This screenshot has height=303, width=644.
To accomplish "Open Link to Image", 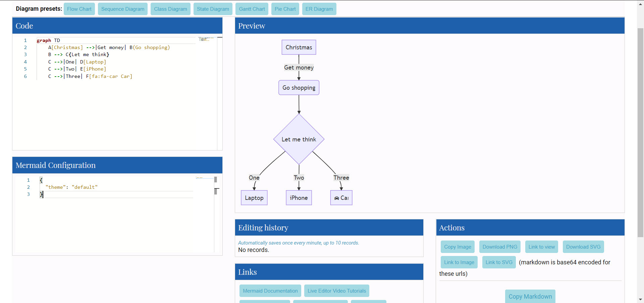I will 459,262.
